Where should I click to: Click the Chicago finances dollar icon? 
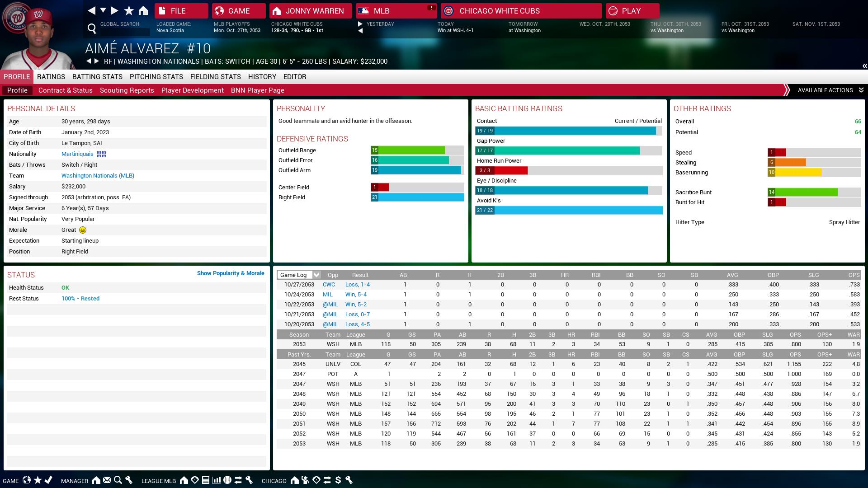click(338, 480)
